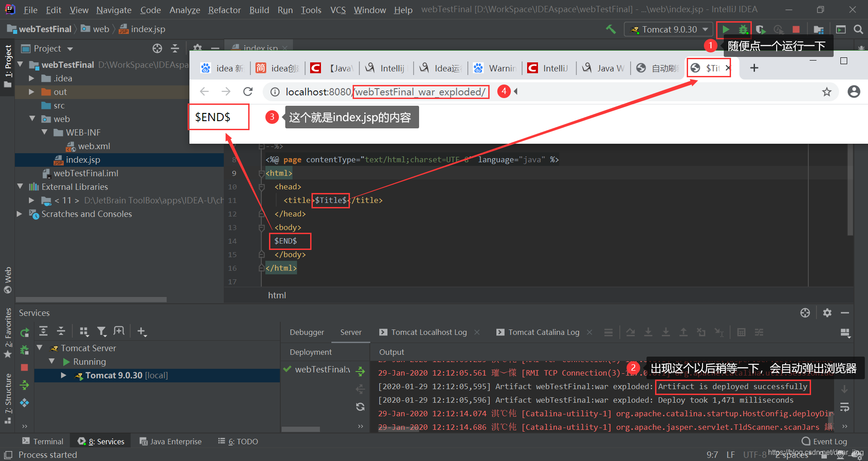
Task: Click browser profile avatar icon
Action: point(854,92)
